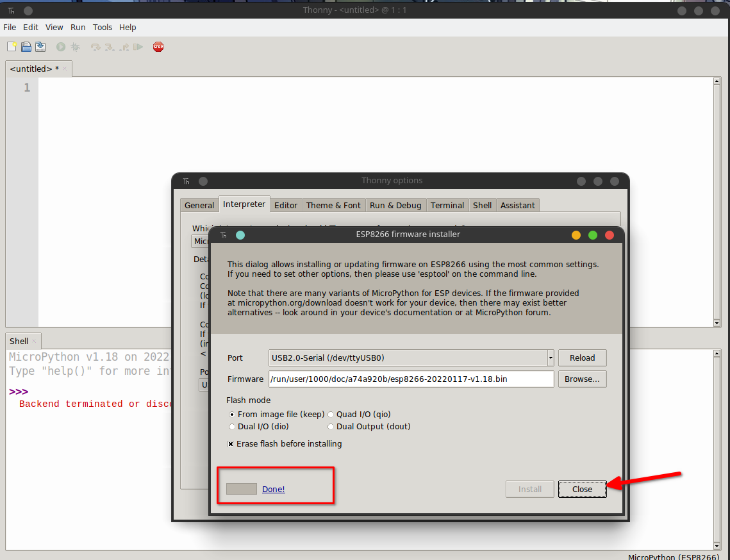The height and width of the screenshot is (560, 730).
Task: Click the Install button
Action: point(530,490)
